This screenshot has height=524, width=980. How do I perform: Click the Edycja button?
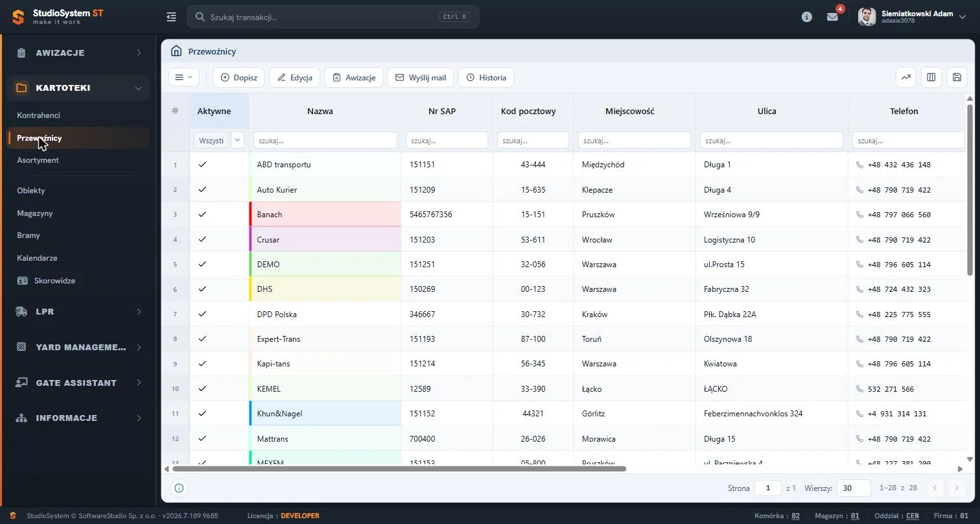[x=294, y=77]
